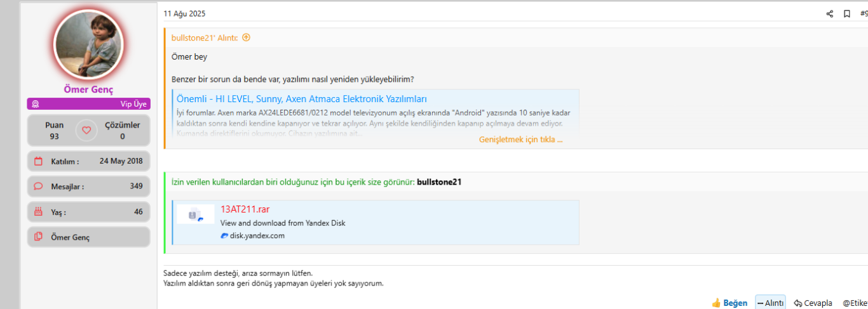
Task: Expand quote via Genişletmek için tıkla
Action: click(x=520, y=140)
